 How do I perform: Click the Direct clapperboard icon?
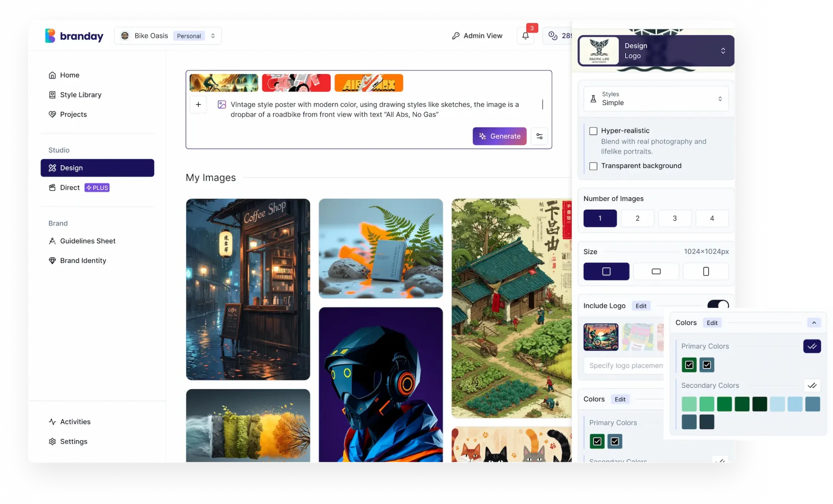(x=52, y=187)
